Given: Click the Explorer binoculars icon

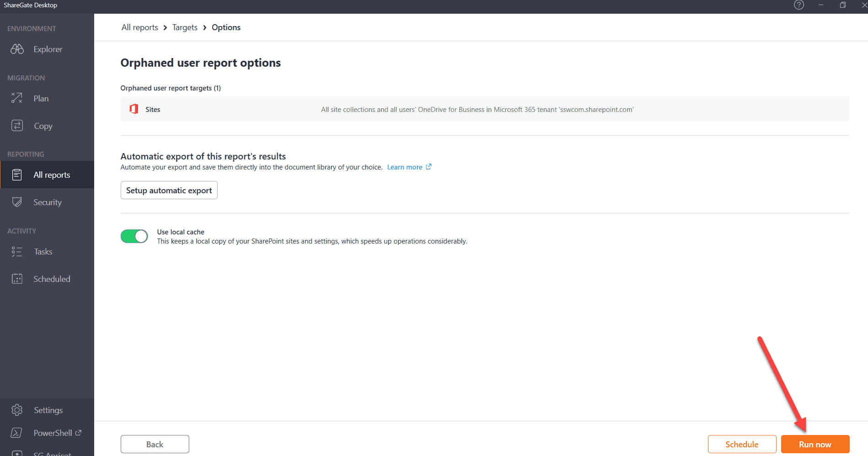Looking at the screenshot, I should (x=17, y=49).
